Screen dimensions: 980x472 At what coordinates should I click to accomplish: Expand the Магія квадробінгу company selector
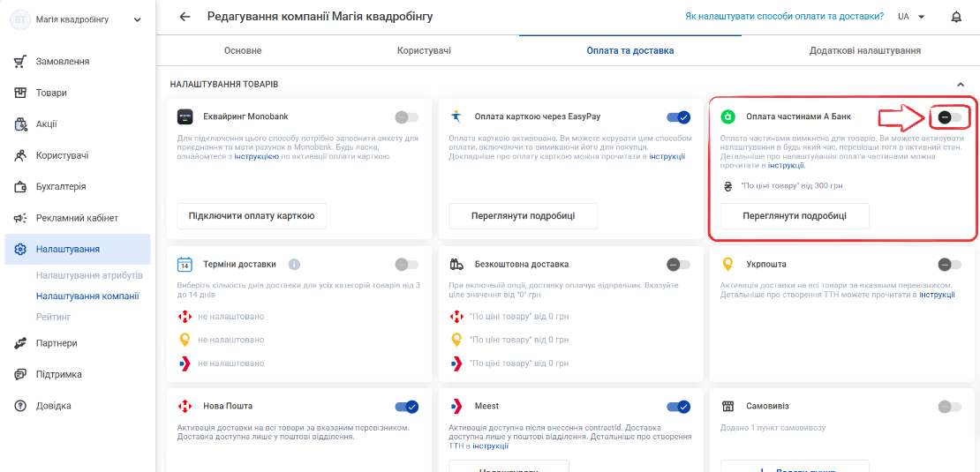point(76,19)
